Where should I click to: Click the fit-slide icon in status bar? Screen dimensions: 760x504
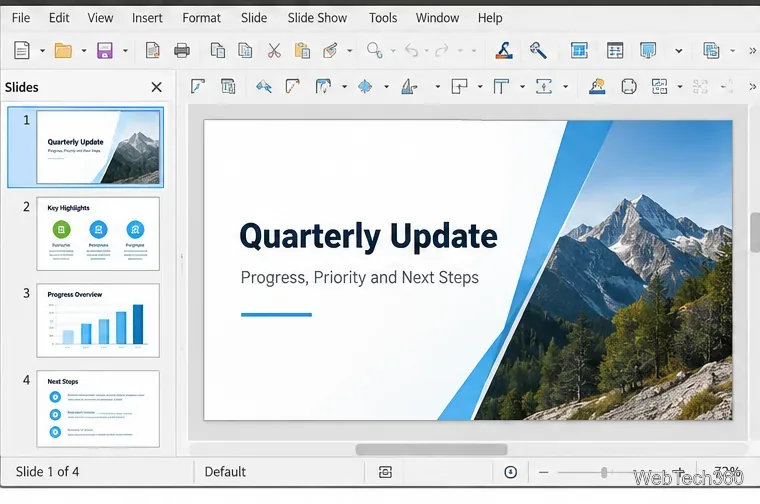(x=385, y=472)
